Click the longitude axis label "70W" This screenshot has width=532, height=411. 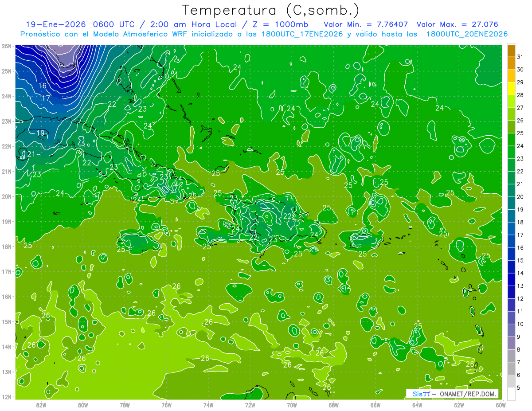click(292, 405)
